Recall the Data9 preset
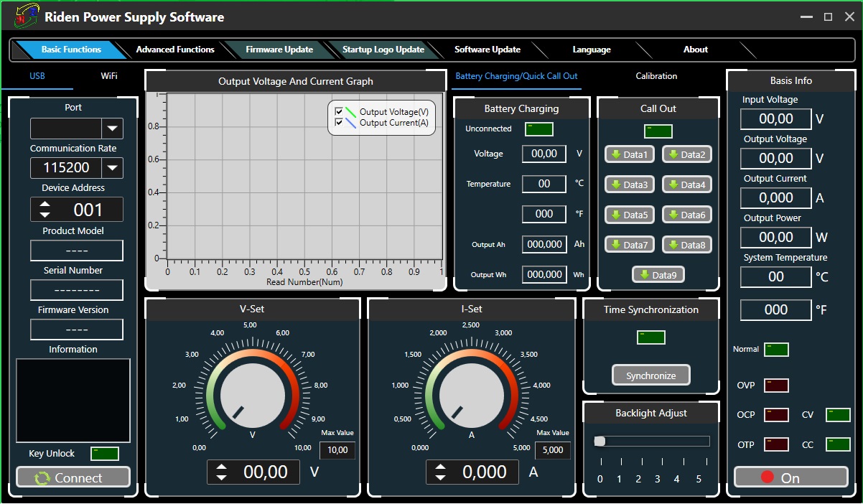 click(658, 275)
